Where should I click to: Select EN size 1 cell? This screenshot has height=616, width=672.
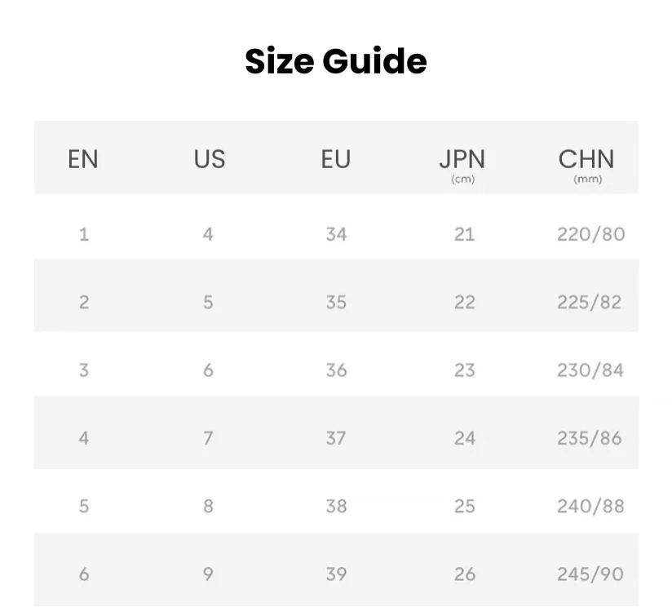[x=84, y=234]
